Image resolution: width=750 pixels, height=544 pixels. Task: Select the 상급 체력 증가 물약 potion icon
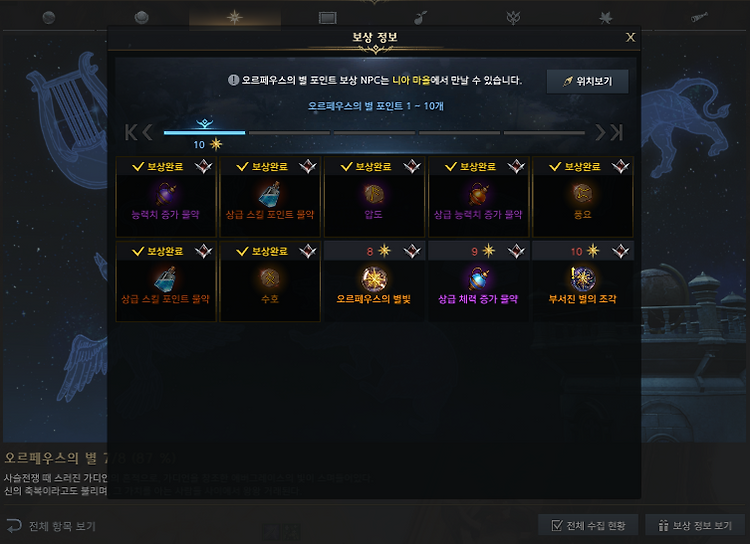pyautogui.click(x=478, y=279)
